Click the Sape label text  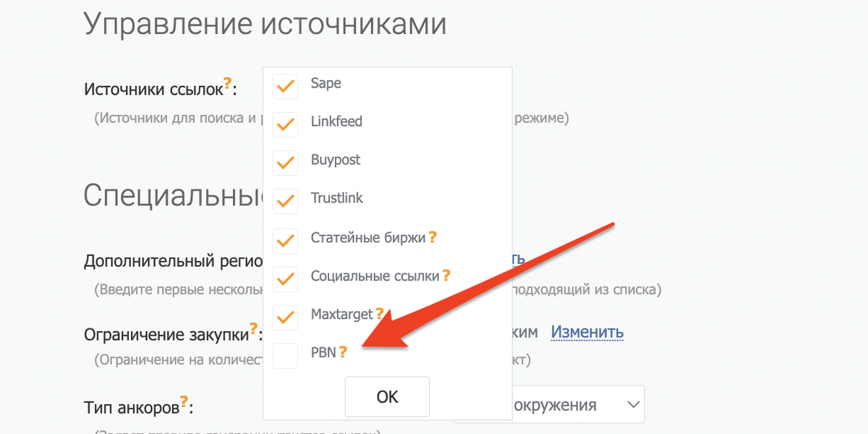(325, 82)
